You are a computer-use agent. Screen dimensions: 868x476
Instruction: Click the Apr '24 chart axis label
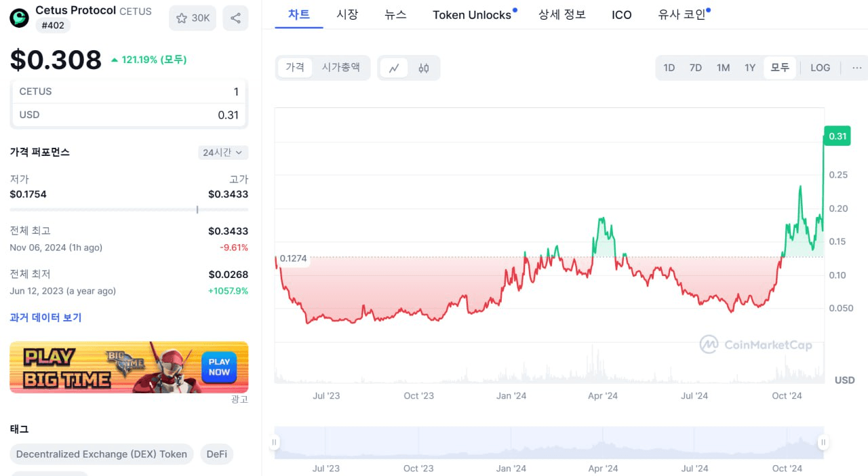[603, 396]
